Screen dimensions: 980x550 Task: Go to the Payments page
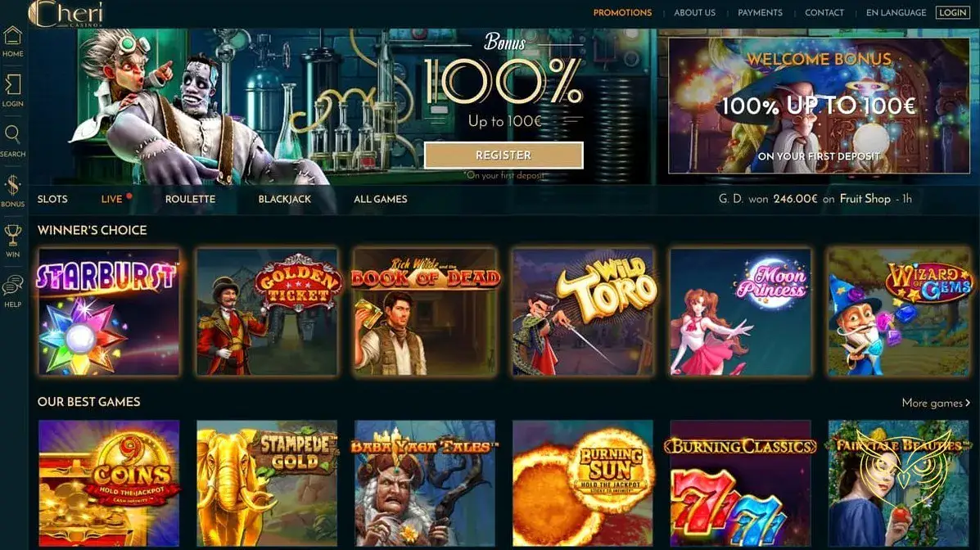(760, 12)
